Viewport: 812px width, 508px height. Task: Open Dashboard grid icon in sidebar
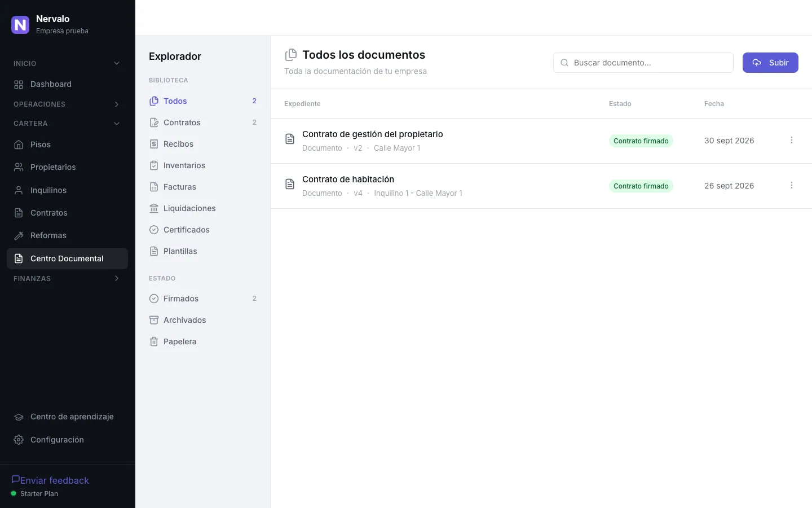pyautogui.click(x=19, y=85)
